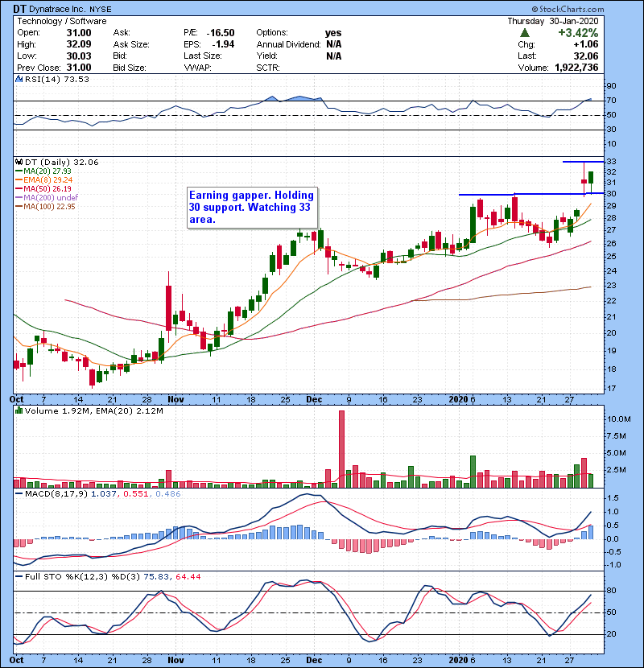
Task: Click the StockCharts.com copyright text
Action: point(568,9)
